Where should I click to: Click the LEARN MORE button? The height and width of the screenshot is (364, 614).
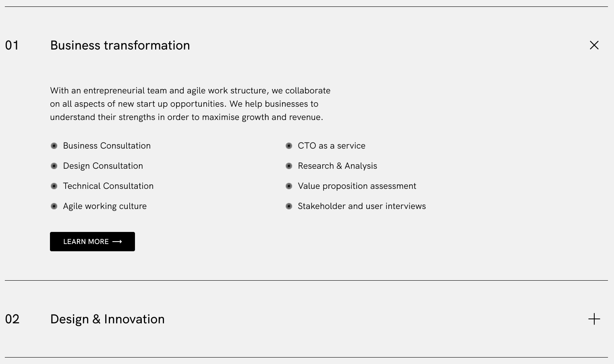(x=92, y=242)
